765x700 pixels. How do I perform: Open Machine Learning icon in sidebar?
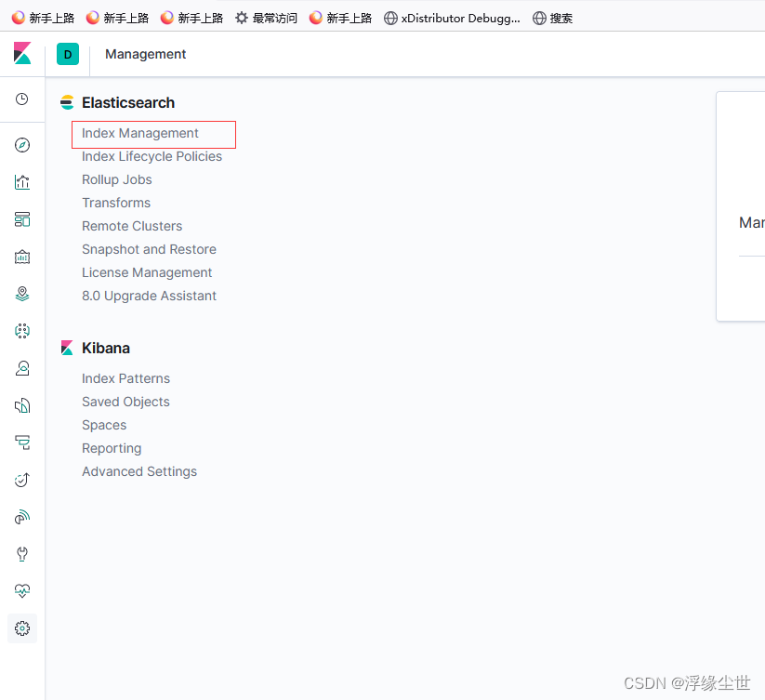[22, 331]
